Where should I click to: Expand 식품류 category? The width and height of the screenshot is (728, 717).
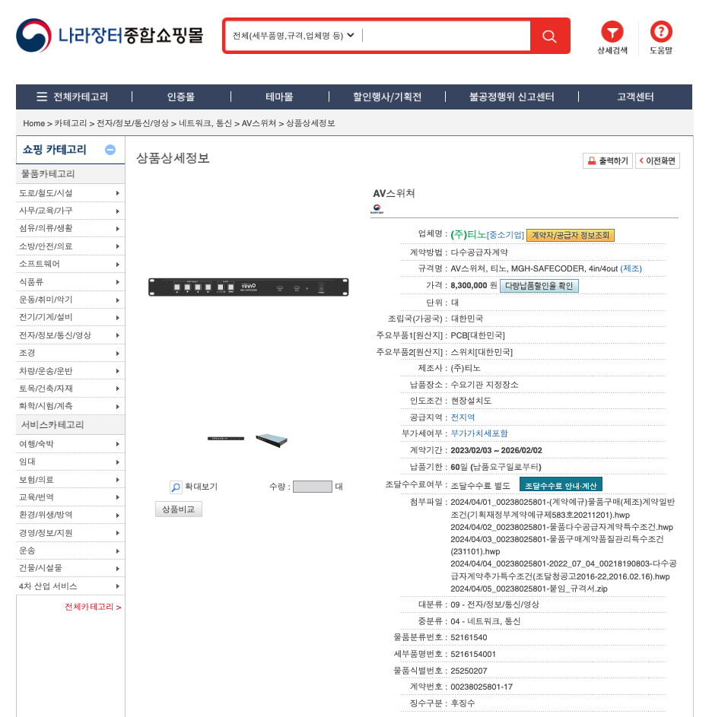click(x=70, y=281)
